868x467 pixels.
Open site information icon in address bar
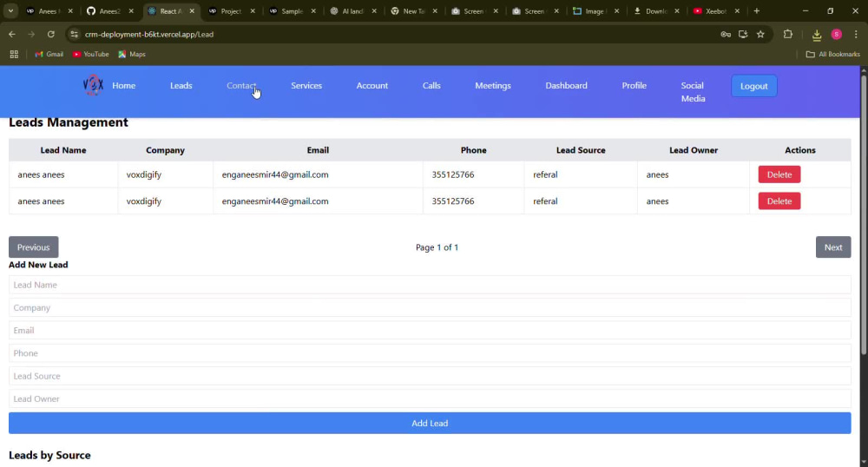coord(74,35)
